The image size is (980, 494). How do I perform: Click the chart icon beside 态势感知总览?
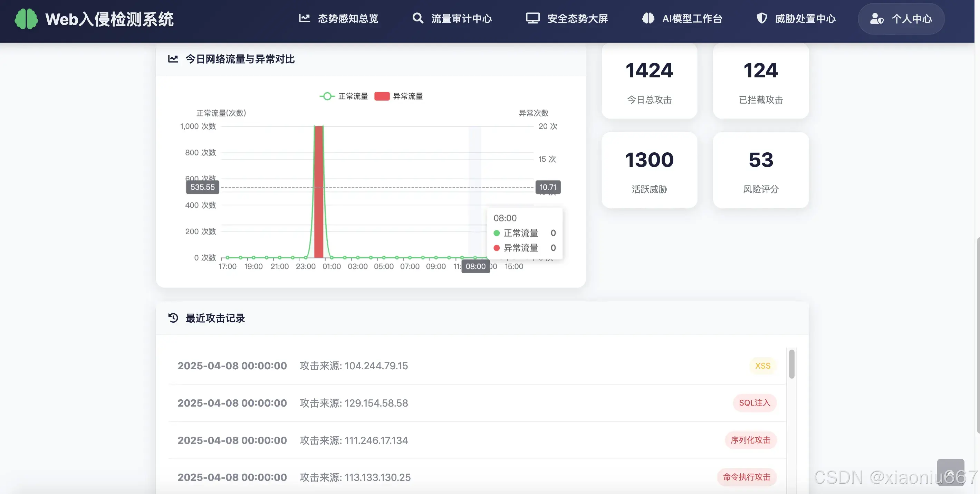(x=304, y=18)
